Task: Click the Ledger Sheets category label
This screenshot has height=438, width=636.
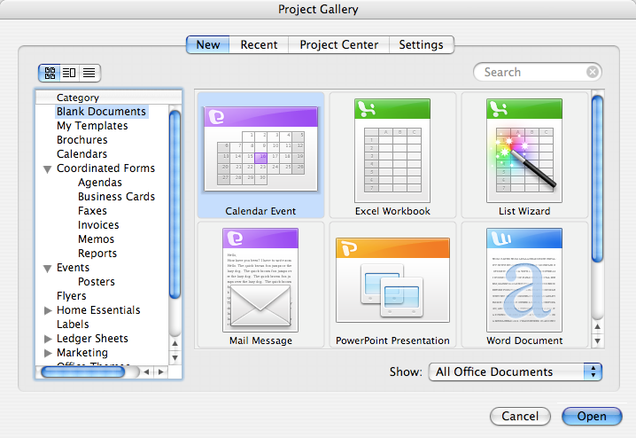Action: [x=92, y=339]
